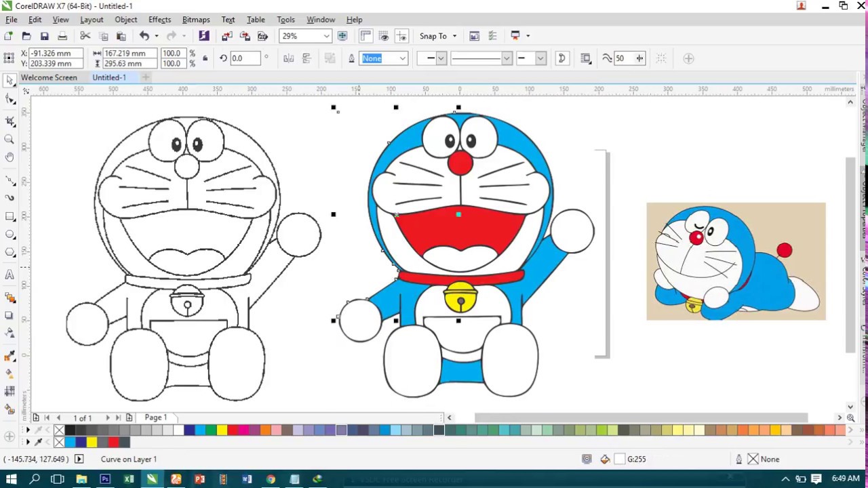This screenshot has width=868, height=488.
Task: Select the Interactive Fill tool
Action: click(9, 373)
